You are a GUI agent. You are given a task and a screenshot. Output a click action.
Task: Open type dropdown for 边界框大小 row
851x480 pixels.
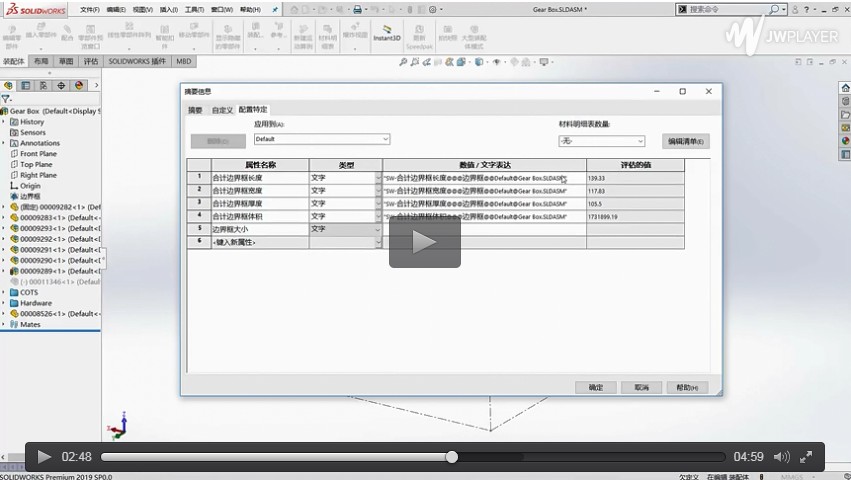[377, 229]
